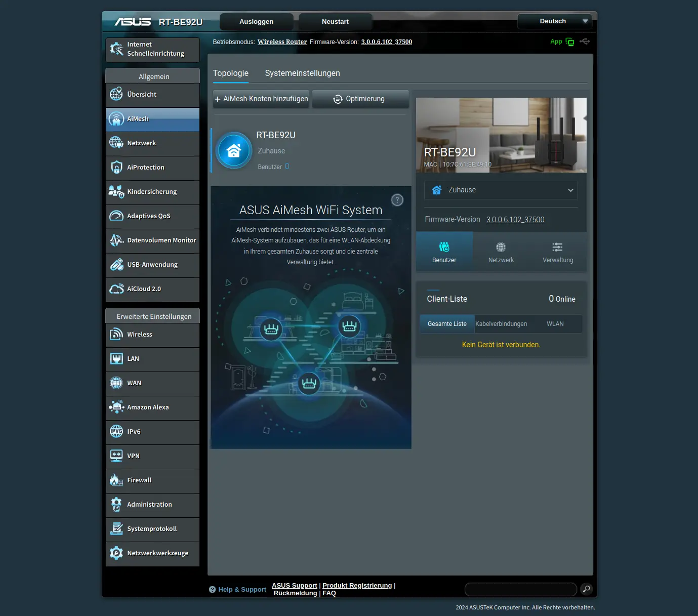Screen dimensions: 698x616
Task: Open the ASUS Support link
Action: 294,586
